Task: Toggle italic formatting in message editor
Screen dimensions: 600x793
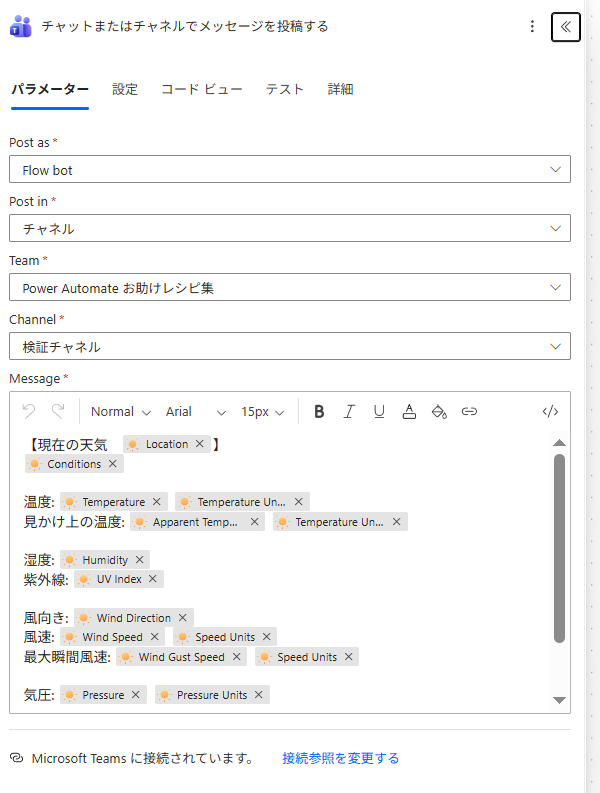Action: click(x=349, y=411)
